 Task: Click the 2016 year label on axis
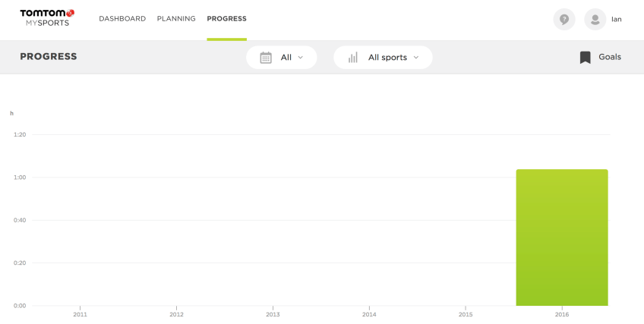pyautogui.click(x=562, y=314)
